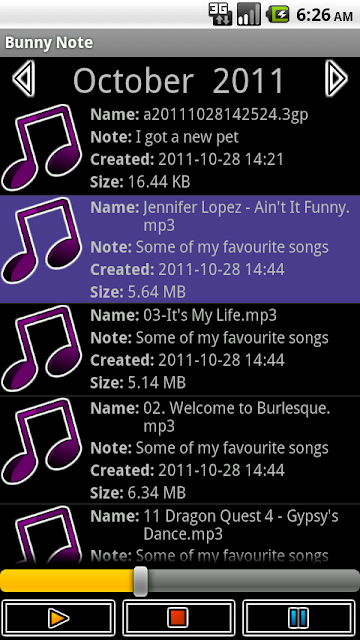Tap the music note icon for a20111028142524.3gp
The width and height of the screenshot is (360, 640).
42,148
